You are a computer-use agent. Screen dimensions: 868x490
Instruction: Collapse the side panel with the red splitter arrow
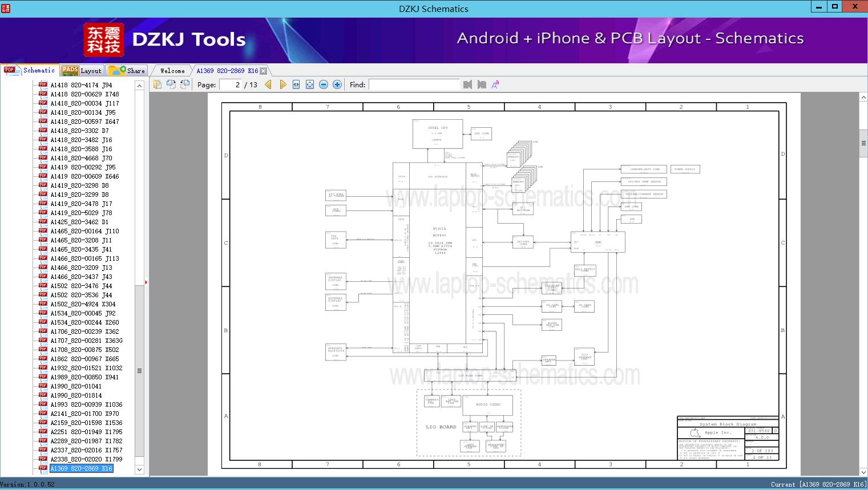pyautogui.click(x=147, y=282)
